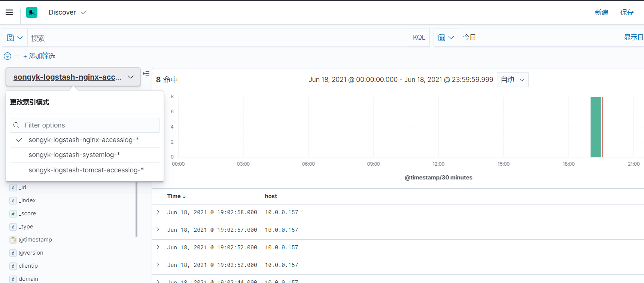Click the _type field type icon

pyautogui.click(x=13, y=227)
